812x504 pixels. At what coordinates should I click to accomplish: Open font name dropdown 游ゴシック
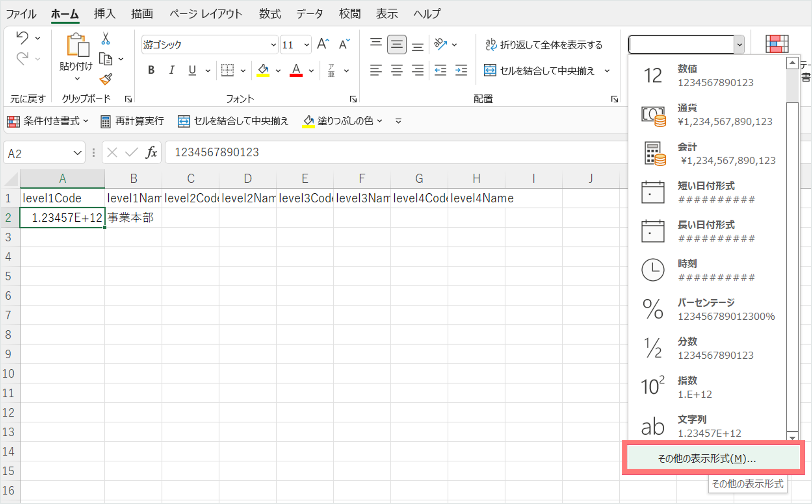click(274, 45)
